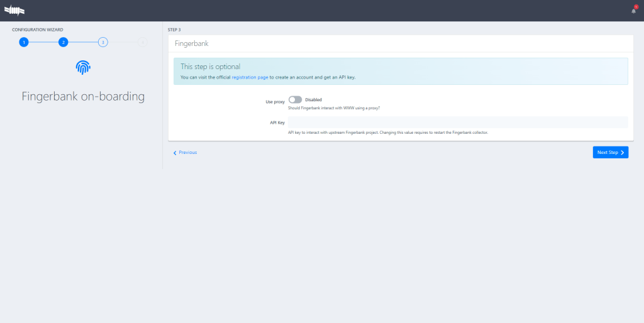This screenshot has height=323, width=644.
Task: Open the notifications bell
Action: tap(633, 11)
